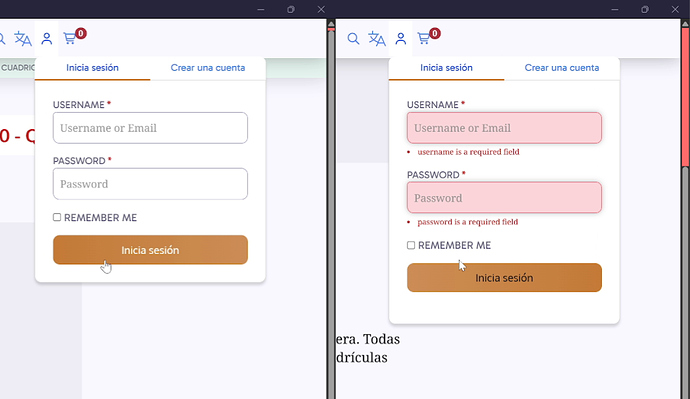
Task: Switch to Crear una cuenta tab, right window
Action: (x=562, y=68)
